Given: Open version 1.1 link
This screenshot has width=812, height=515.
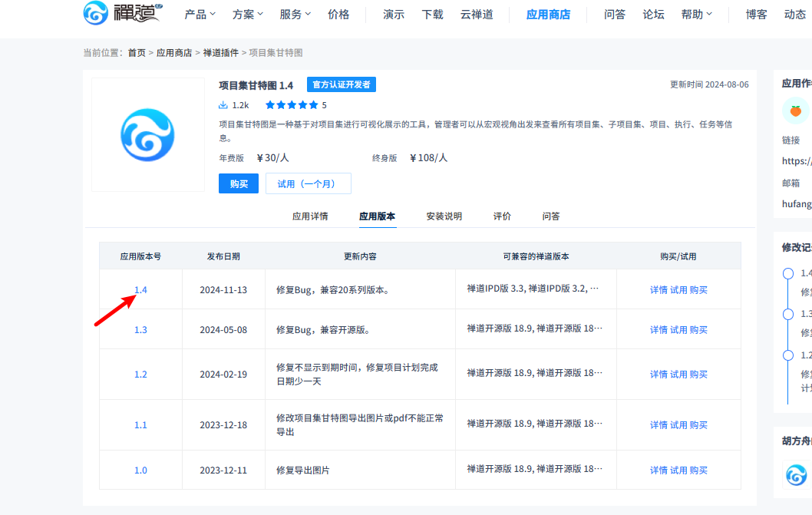Looking at the screenshot, I should [141, 425].
